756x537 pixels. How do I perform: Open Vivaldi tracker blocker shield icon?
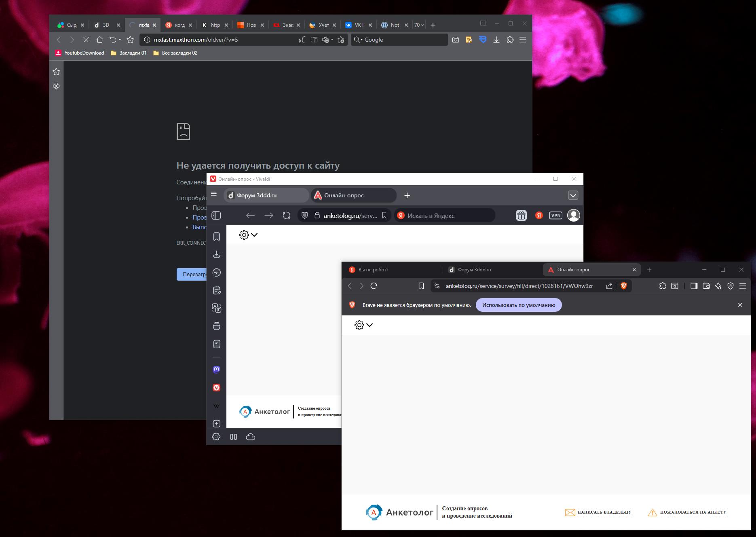305,216
